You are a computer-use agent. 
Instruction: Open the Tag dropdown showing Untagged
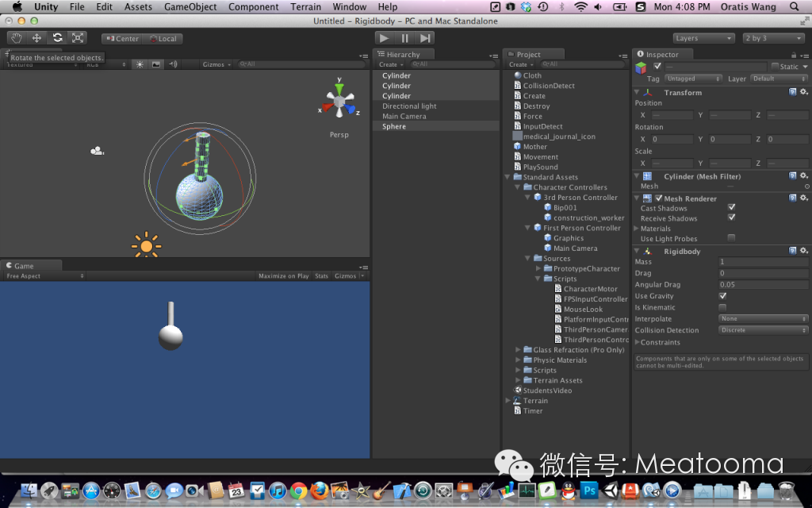pos(693,79)
